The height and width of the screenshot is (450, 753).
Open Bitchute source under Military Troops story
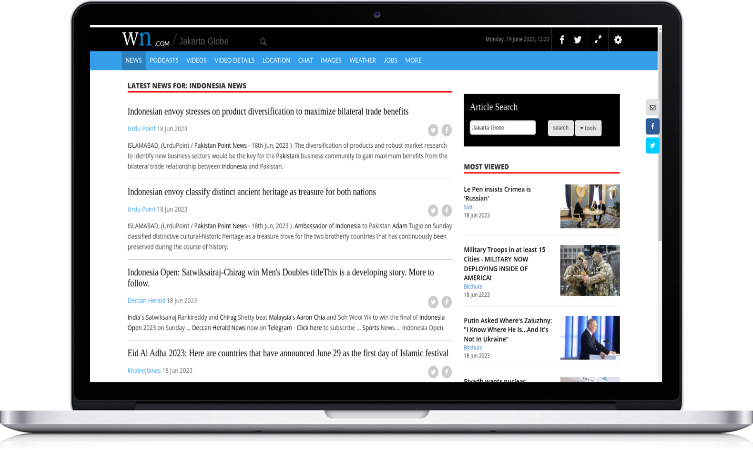click(x=473, y=287)
